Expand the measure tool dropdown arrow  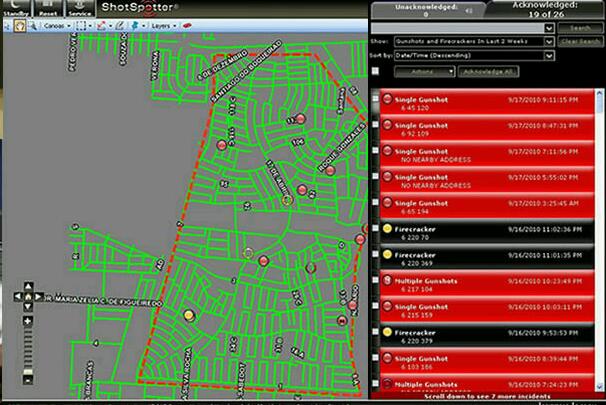(111, 26)
